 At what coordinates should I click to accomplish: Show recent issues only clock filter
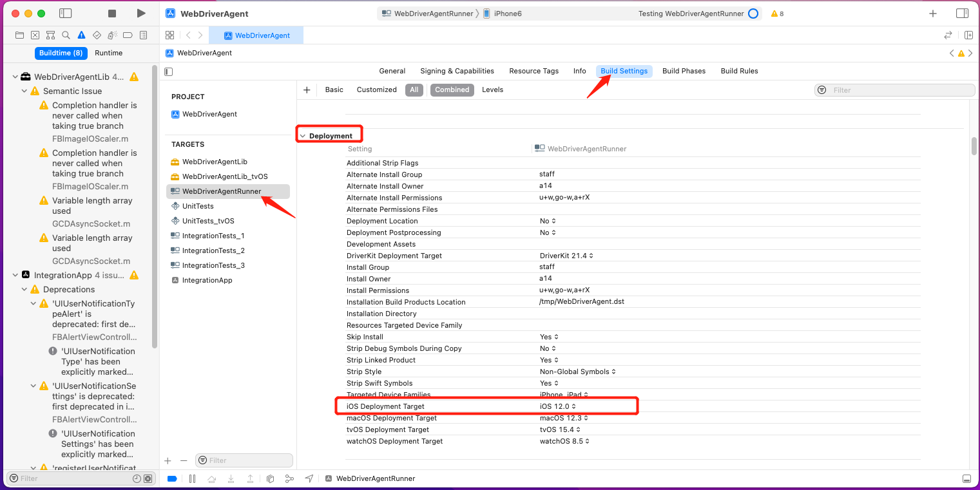pos(137,478)
